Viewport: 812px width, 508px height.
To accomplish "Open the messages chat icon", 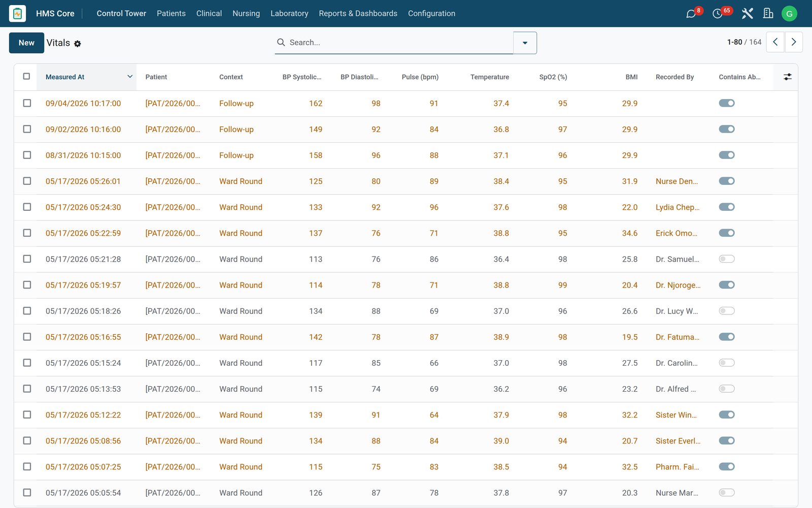I will coord(691,14).
